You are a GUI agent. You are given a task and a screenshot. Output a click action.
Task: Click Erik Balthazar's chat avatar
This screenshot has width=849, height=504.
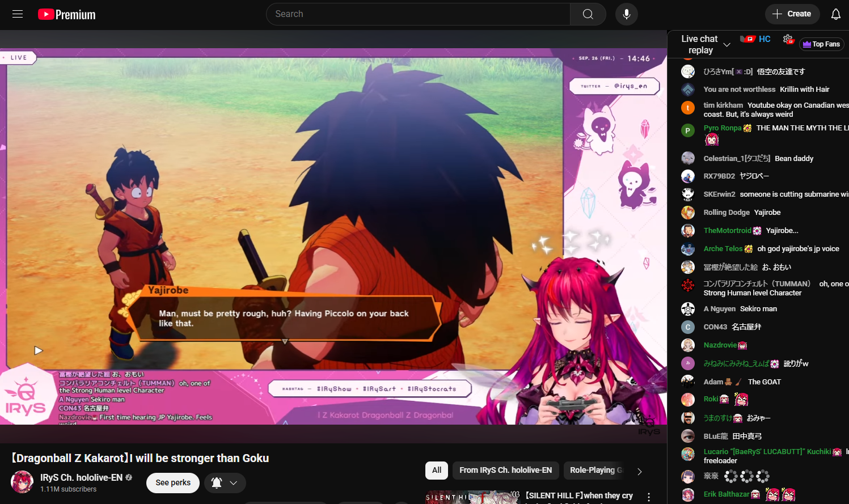688,495
